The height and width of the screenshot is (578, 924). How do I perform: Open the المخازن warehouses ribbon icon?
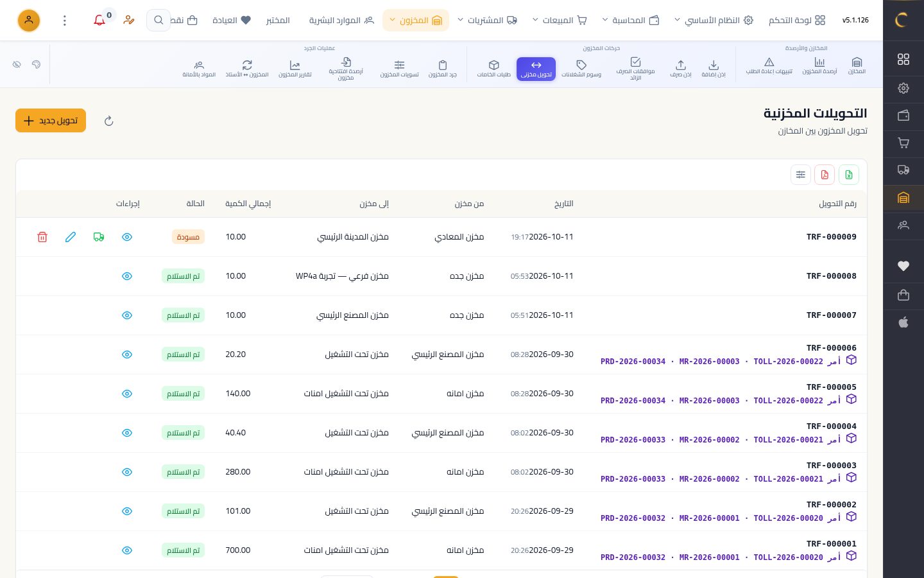click(857, 66)
